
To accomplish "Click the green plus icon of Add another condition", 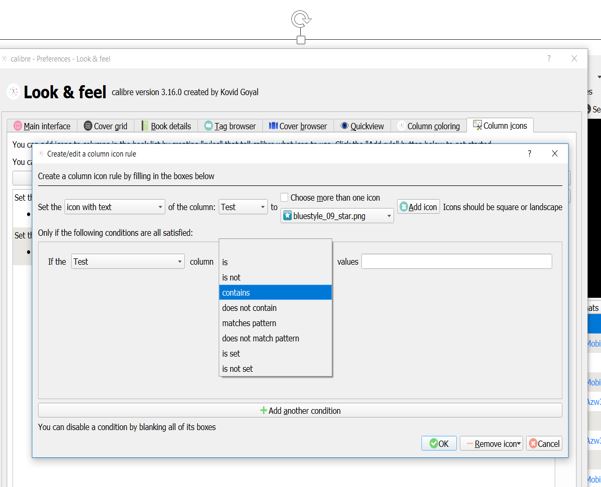I will pos(263,410).
